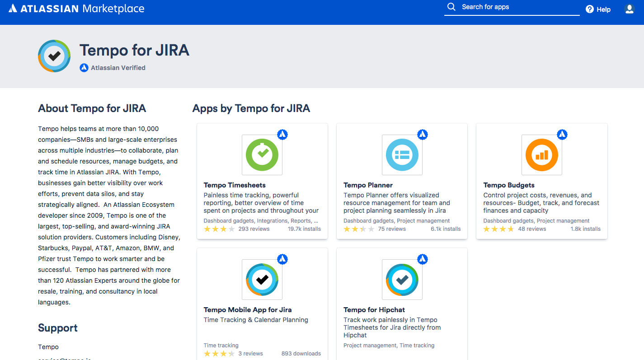Click verified badge on Tempo Budgets card
The width and height of the screenshot is (644, 360).
click(562, 134)
